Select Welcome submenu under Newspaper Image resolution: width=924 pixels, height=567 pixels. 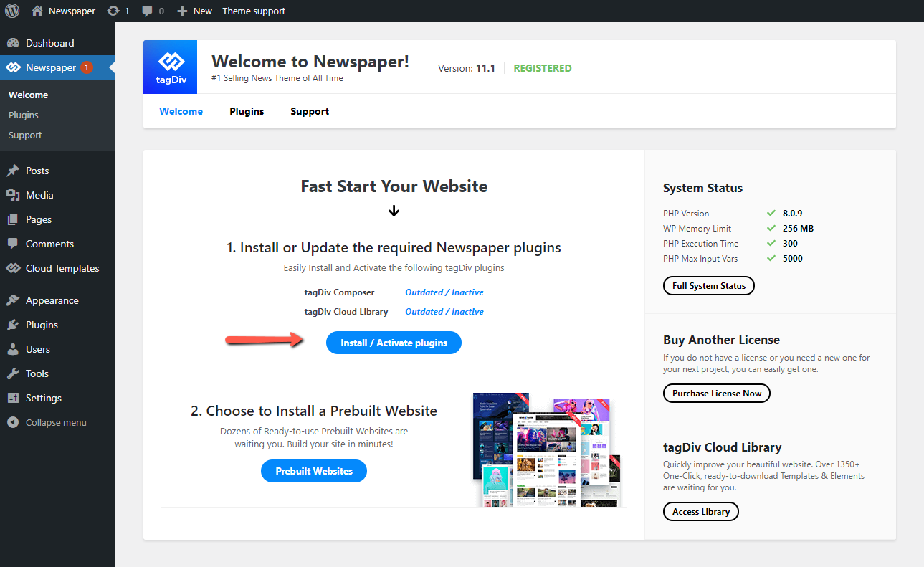pos(28,95)
